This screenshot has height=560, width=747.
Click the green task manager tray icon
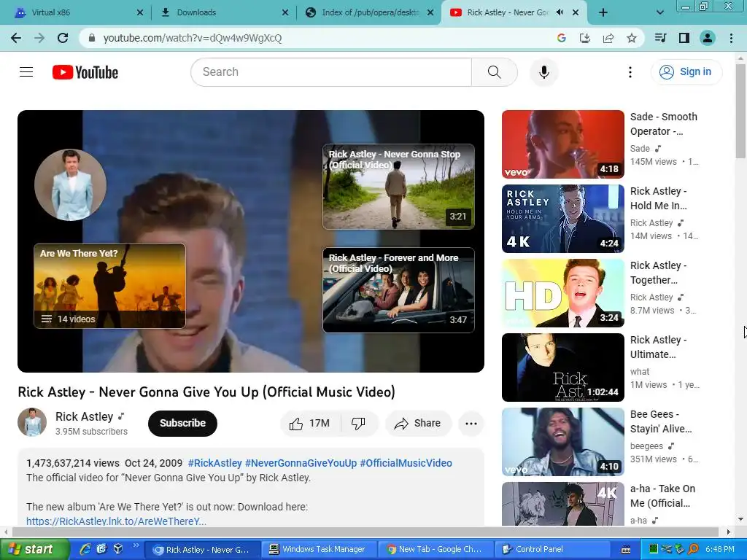point(653,549)
